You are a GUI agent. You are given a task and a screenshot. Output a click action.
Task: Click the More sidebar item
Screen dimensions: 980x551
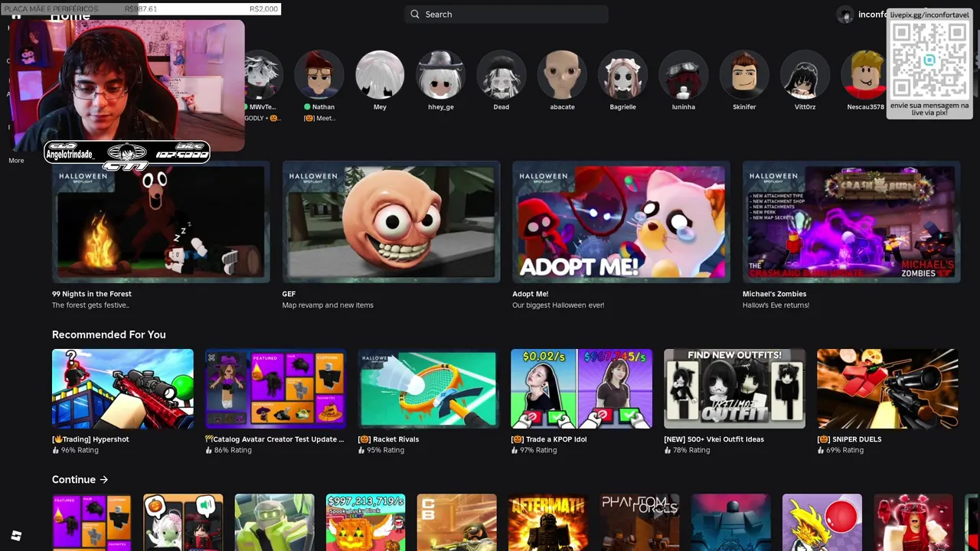[x=16, y=161]
